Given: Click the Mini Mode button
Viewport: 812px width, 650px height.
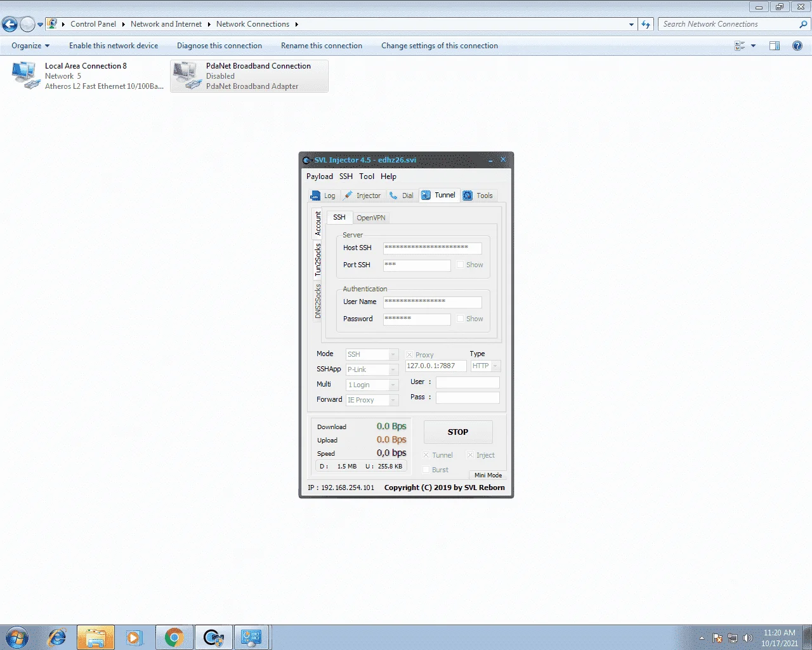Looking at the screenshot, I should [x=488, y=475].
